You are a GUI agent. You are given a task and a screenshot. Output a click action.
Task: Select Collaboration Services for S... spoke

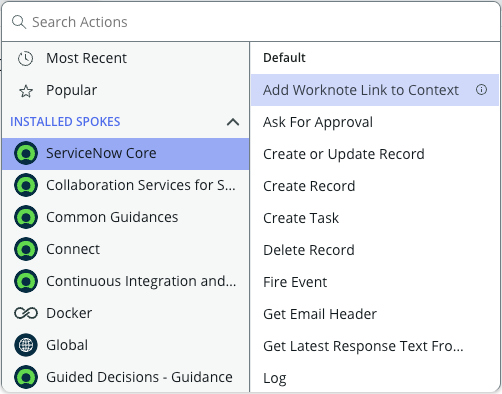click(x=126, y=186)
